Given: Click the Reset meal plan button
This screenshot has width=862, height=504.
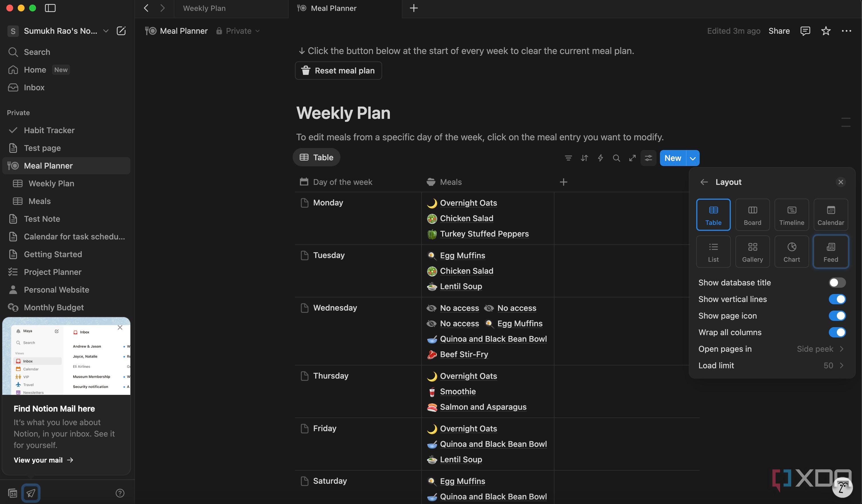Looking at the screenshot, I should 338,71.
